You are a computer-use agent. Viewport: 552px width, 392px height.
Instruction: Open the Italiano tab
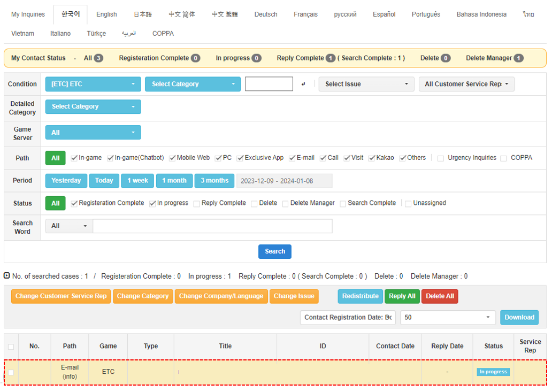click(60, 34)
